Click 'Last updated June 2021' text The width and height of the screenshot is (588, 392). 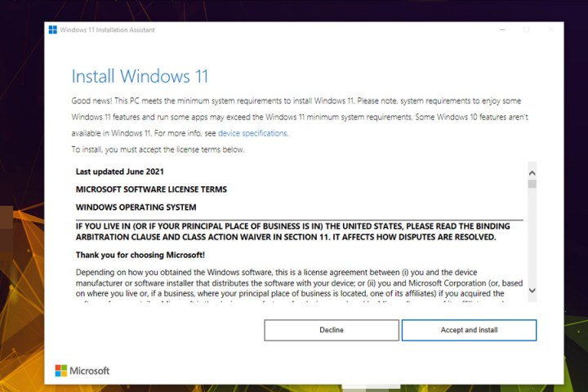tap(119, 171)
